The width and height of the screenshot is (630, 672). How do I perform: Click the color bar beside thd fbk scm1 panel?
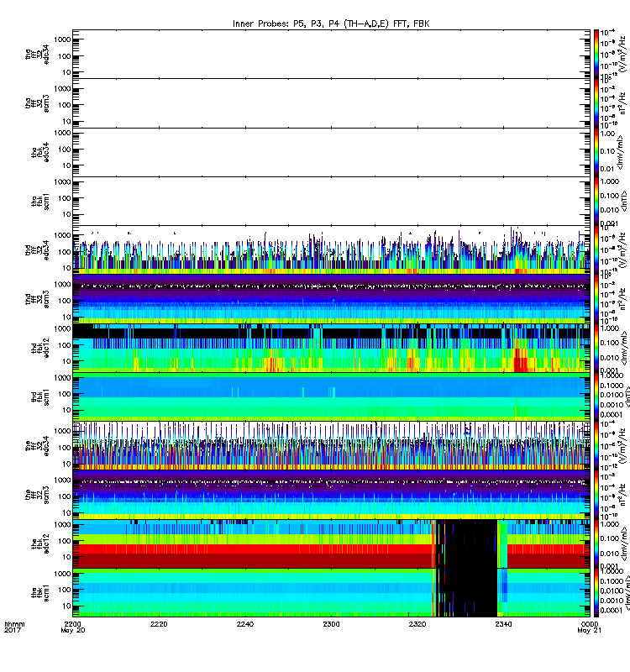coord(596,396)
